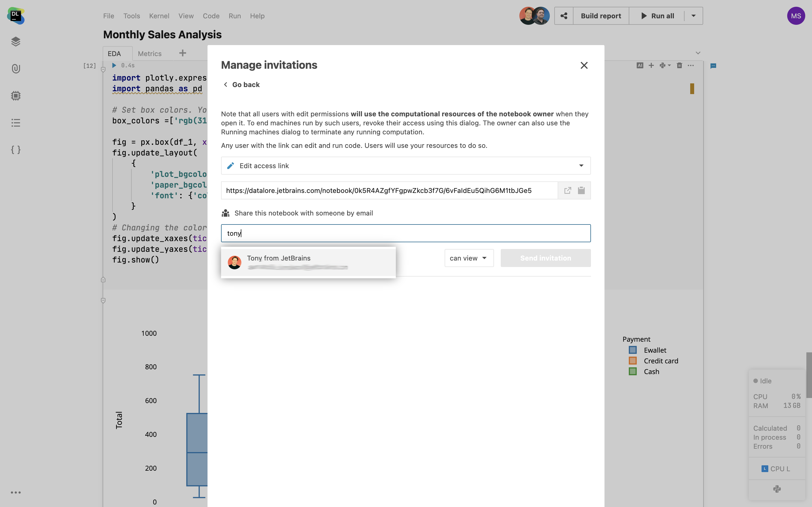Open the Attached files paperclip sidebar icon

(16, 69)
